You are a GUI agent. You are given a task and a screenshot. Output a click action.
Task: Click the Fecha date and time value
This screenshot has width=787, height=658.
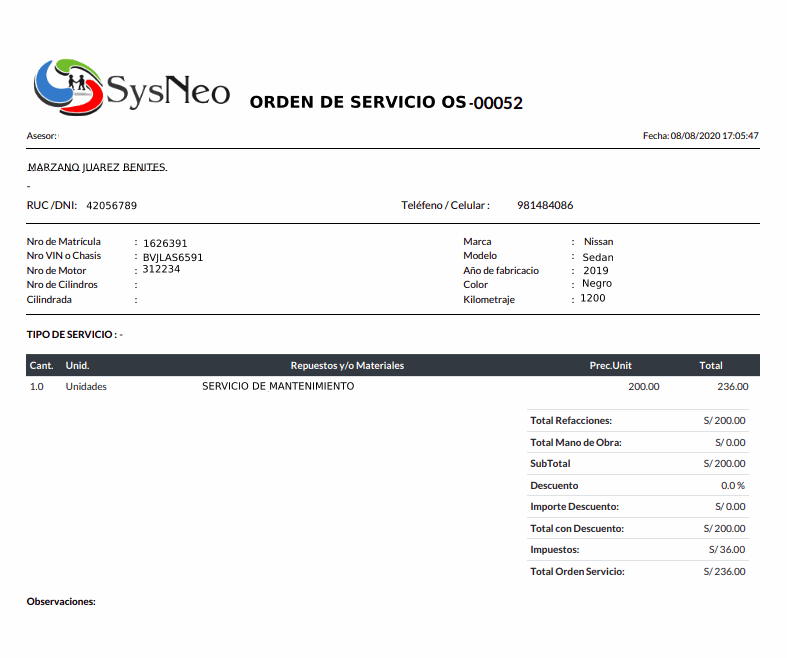click(x=714, y=135)
